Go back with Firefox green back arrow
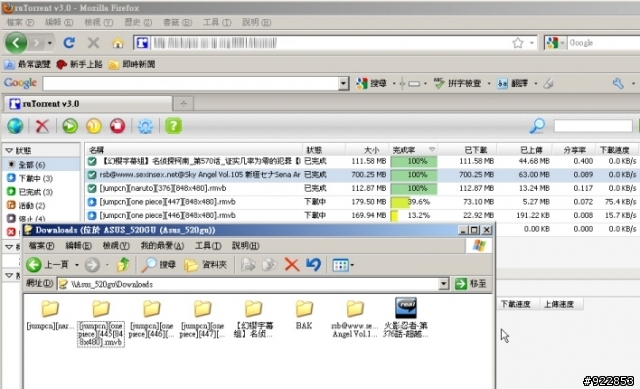This screenshot has height=389, width=640. (16, 43)
